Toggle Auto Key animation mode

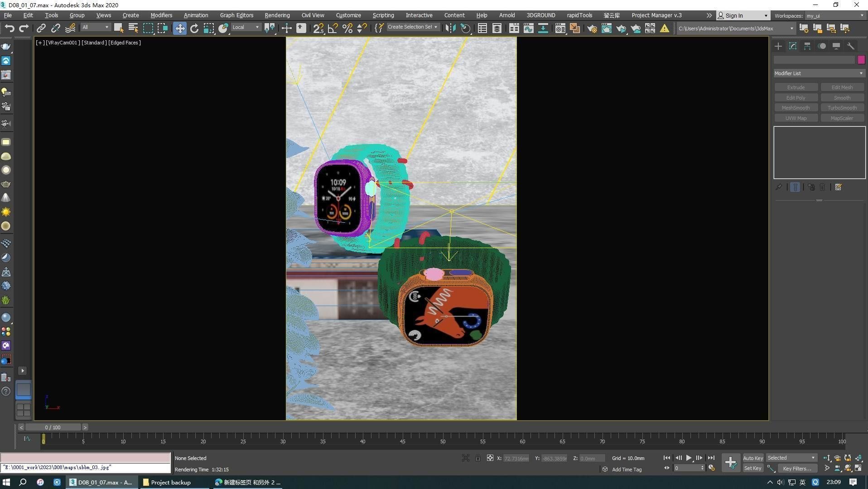753,458
